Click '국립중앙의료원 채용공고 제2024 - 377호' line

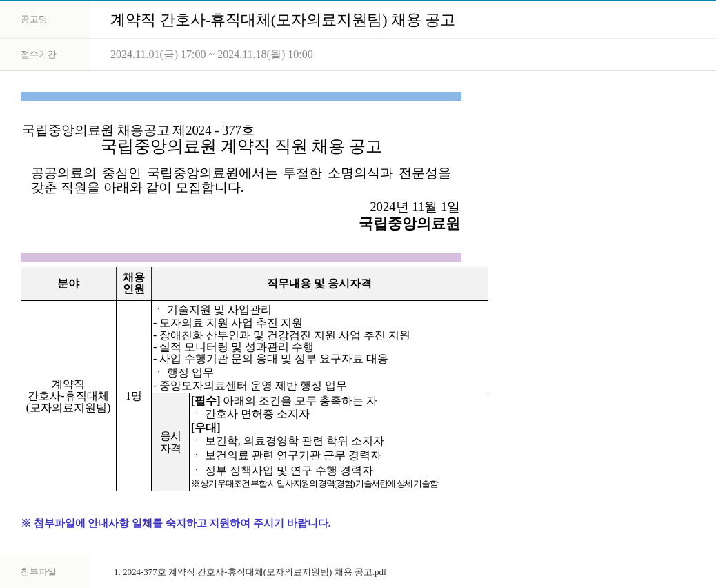(139, 130)
